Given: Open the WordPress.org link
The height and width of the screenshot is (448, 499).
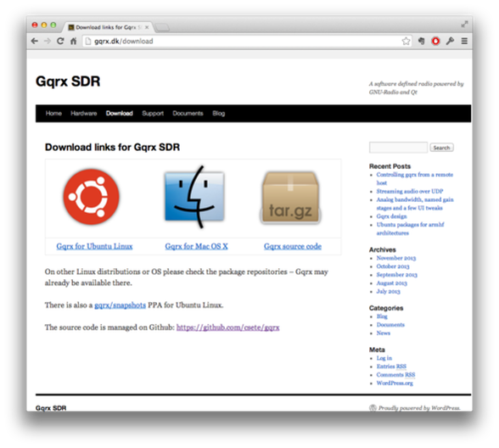Looking at the screenshot, I should click(x=395, y=384).
